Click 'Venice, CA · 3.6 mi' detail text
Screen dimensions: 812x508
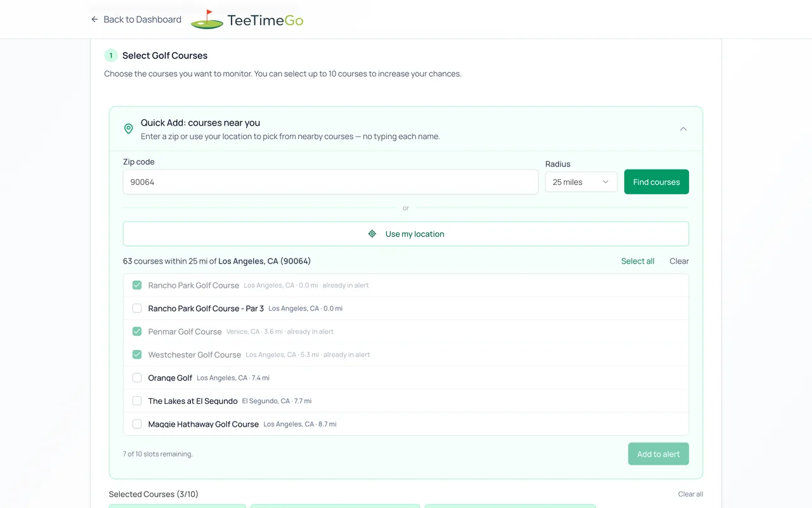[x=254, y=331]
